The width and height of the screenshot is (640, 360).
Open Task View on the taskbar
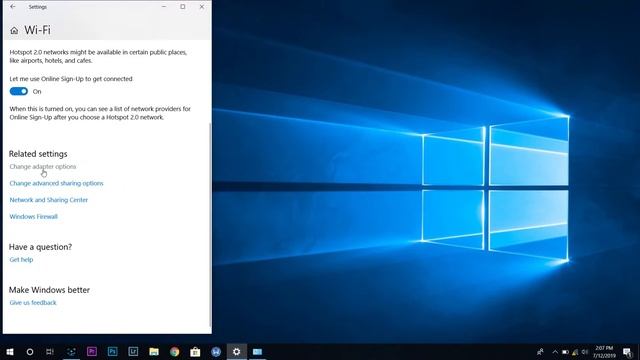(x=50, y=351)
